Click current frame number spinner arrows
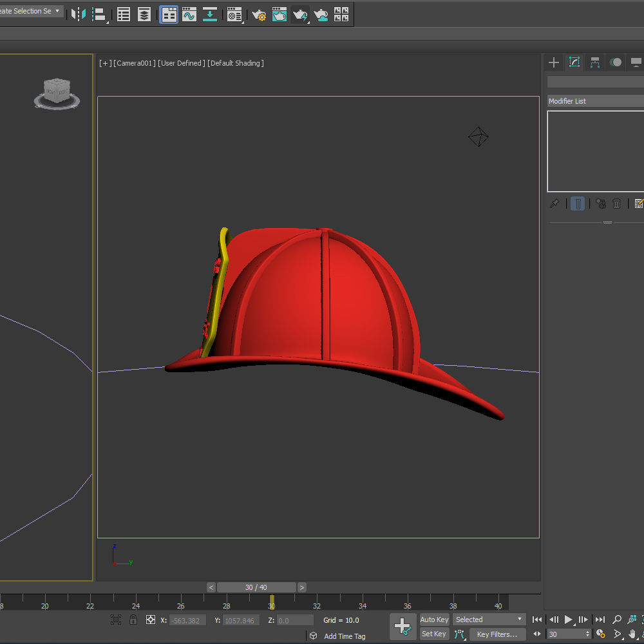The image size is (644, 644). (x=588, y=634)
